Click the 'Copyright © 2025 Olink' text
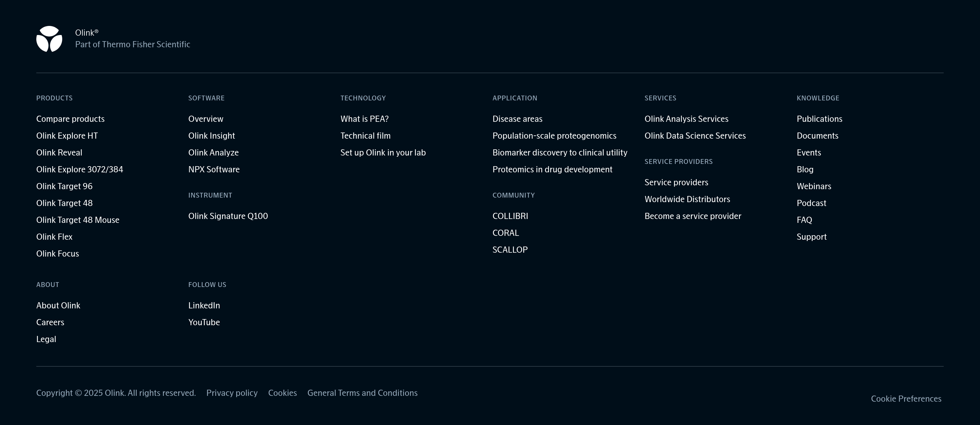This screenshot has height=425, width=980. click(116, 393)
